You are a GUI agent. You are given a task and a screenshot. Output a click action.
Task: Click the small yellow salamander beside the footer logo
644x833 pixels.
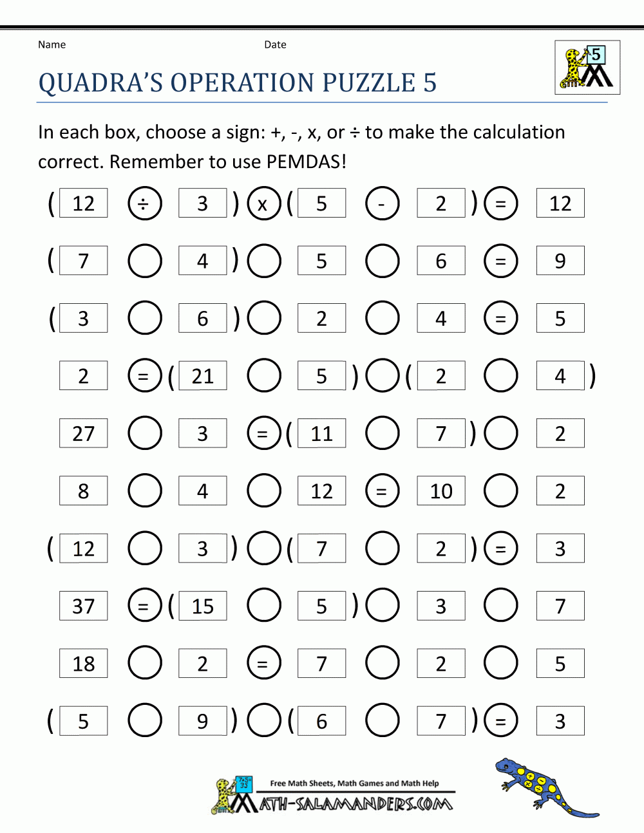[223, 796]
